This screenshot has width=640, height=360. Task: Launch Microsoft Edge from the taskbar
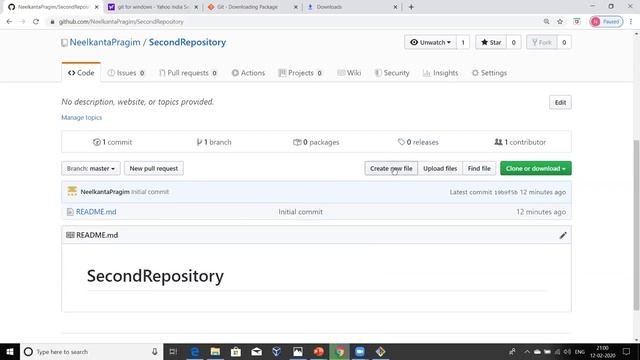pos(195,351)
